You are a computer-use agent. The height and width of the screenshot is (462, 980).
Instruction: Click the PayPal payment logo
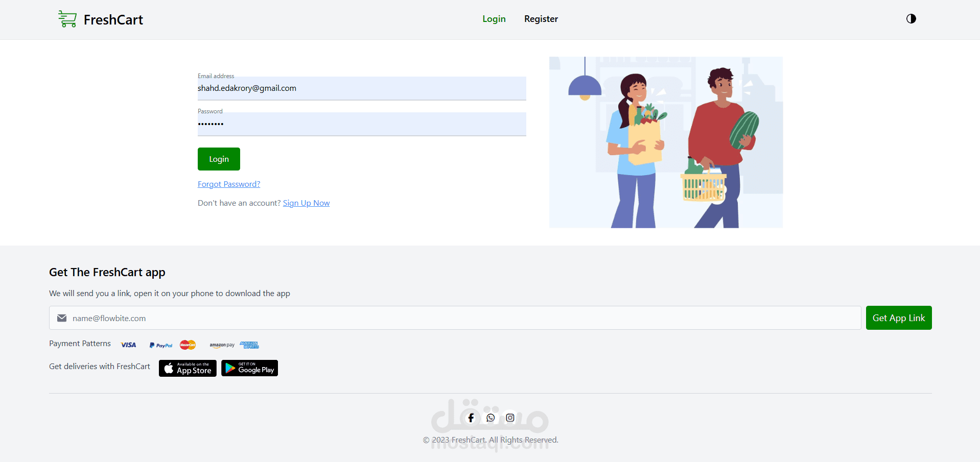[161, 345]
